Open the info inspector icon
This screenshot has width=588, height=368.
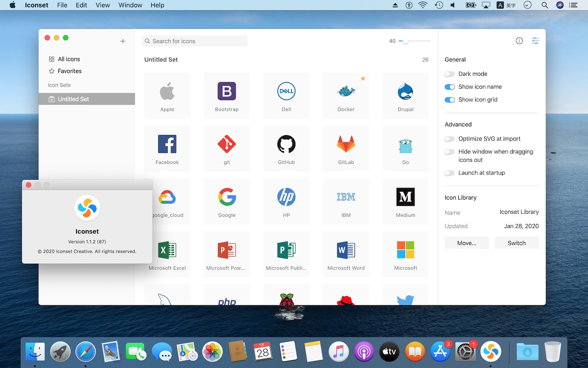pos(519,41)
